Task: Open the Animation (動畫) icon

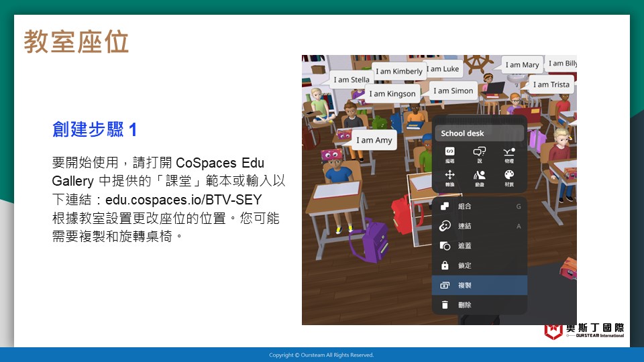Action: pyautogui.click(x=479, y=178)
